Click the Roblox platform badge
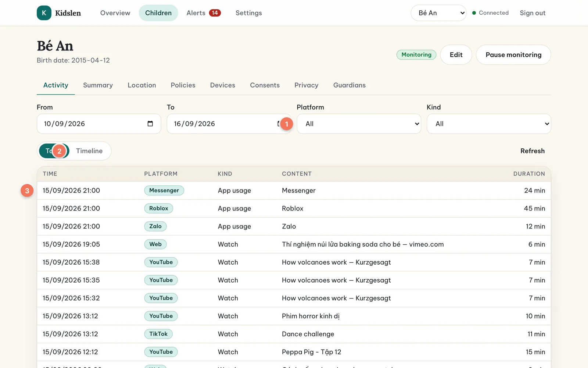The height and width of the screenshot is (368, 588). (x=158, y=208)
